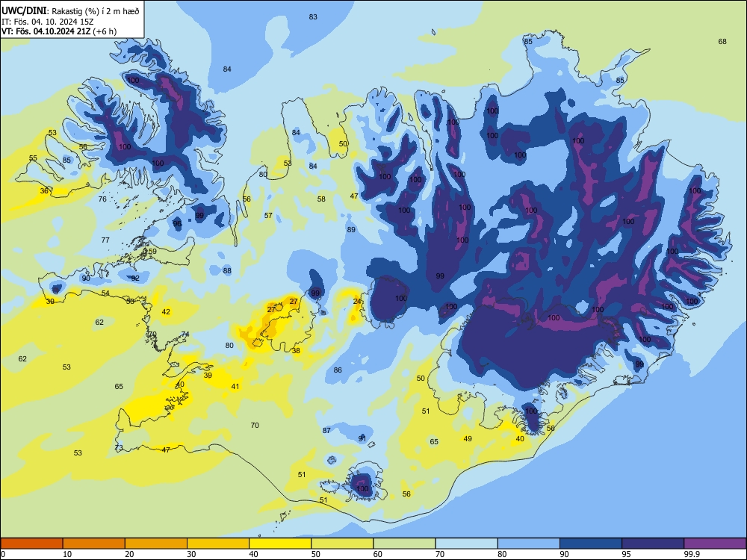Click the humidity value '55'
Image resolution: width=747 pixels, height=560 pixels.
tap(33, 158)
